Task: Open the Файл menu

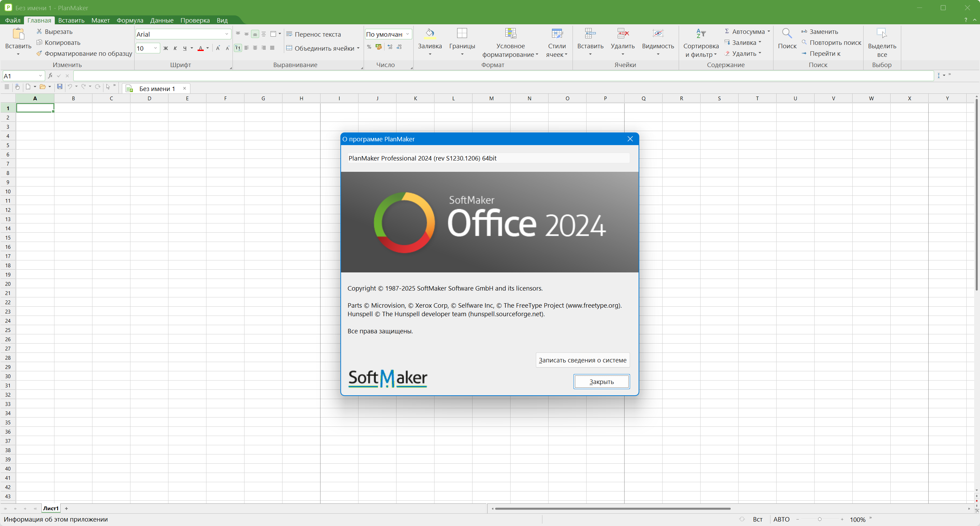Action: [x=13, y=21]
